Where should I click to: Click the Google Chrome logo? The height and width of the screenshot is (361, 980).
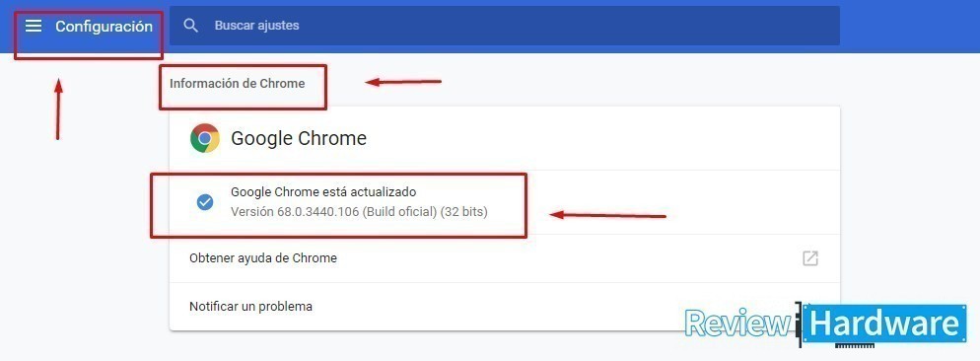pos(205,138)
